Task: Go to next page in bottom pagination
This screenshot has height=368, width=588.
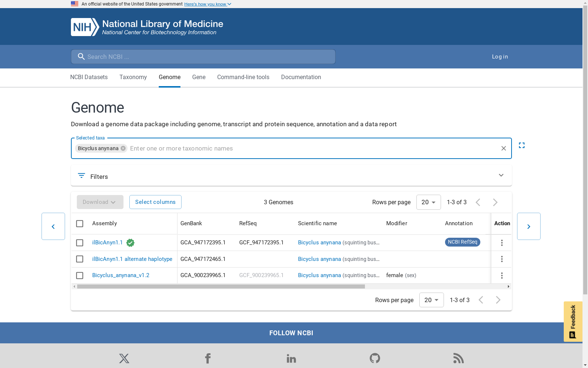Action: (498, 300)
